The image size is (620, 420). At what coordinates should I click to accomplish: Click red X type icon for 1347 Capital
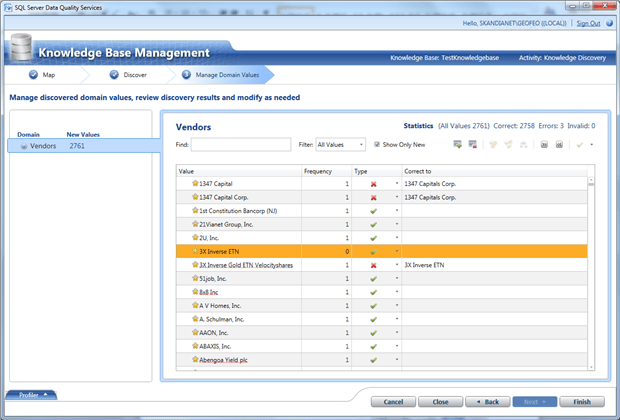(x=373, y=184)
